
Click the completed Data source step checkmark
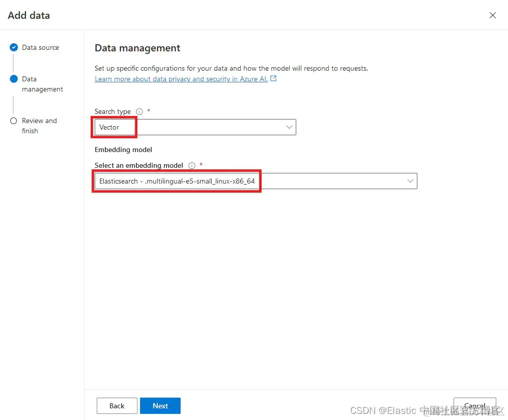[14, 48]
